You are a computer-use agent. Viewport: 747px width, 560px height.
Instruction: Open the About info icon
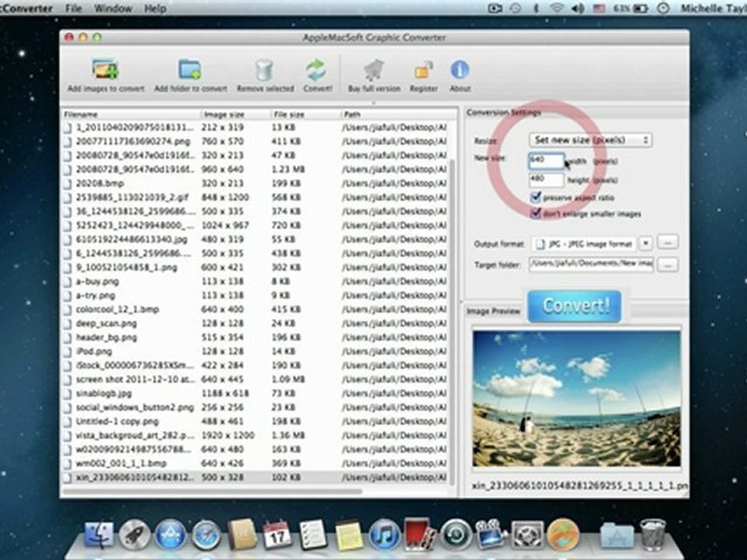460,70
